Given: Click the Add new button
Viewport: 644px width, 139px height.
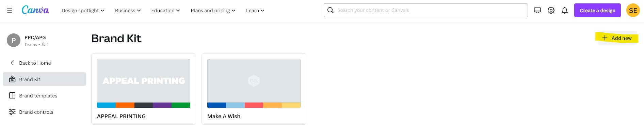Looking at the screenshot, I should (x=617, y=38).
